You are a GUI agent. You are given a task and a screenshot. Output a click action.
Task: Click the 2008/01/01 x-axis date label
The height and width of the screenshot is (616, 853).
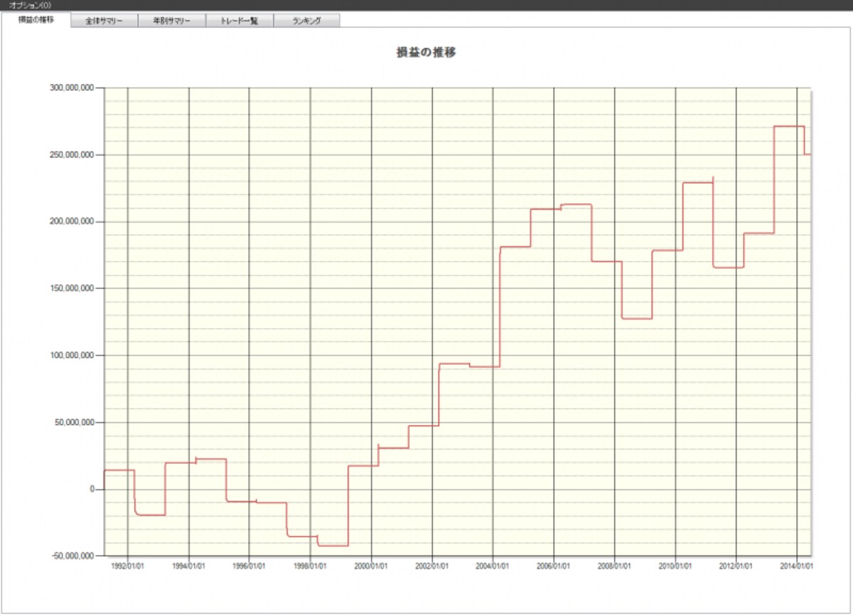click(x=614, y=566)
